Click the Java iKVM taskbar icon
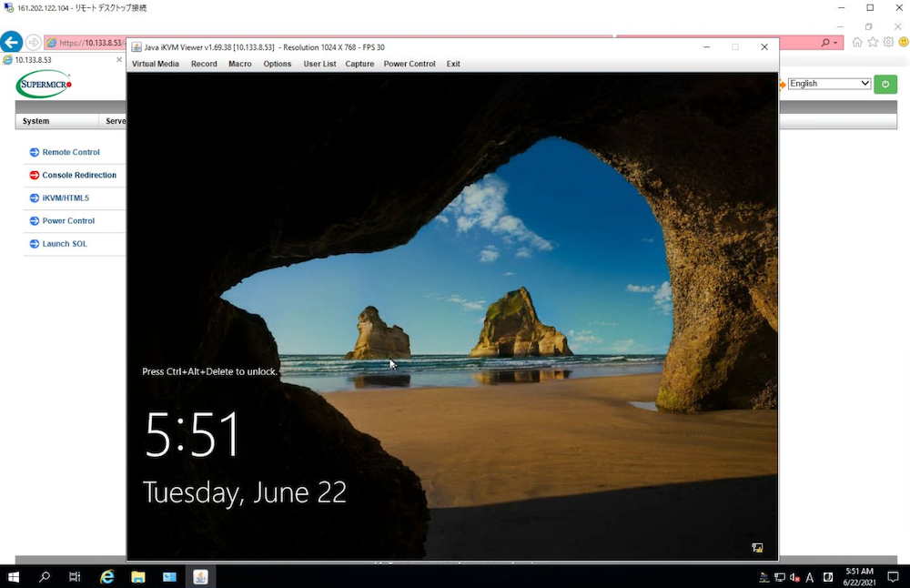 [200, 577]
